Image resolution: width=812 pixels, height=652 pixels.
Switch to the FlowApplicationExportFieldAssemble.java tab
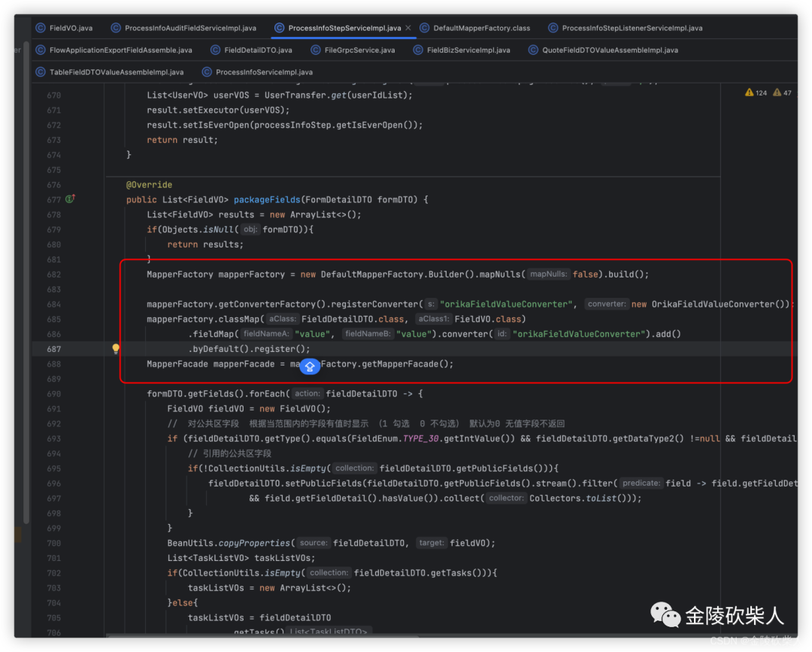click(114, 50)
